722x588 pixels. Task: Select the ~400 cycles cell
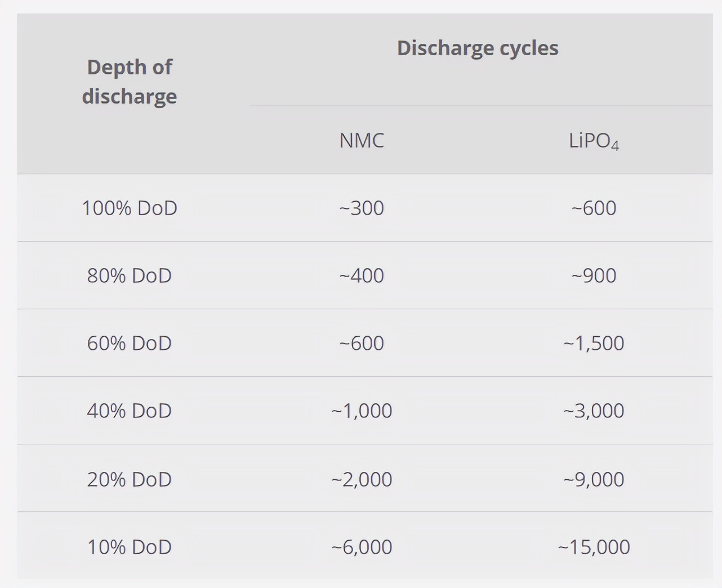(362, 275)
